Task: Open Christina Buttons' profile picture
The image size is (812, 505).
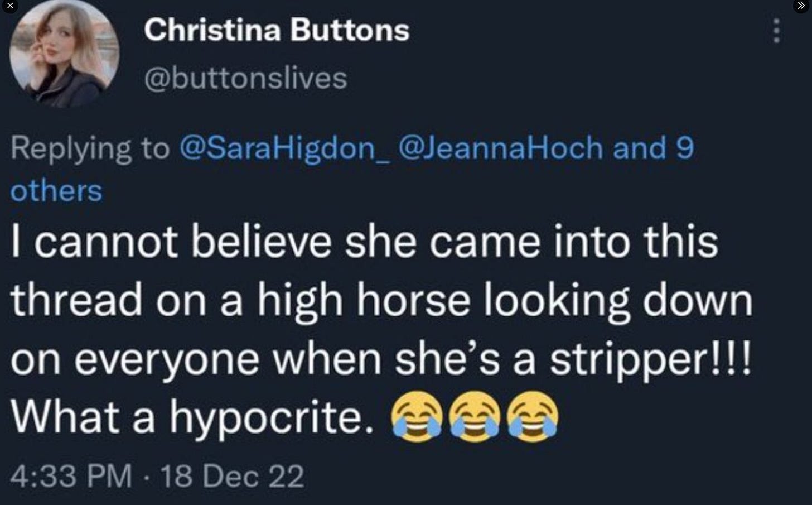Action: (x=64, y=53)
